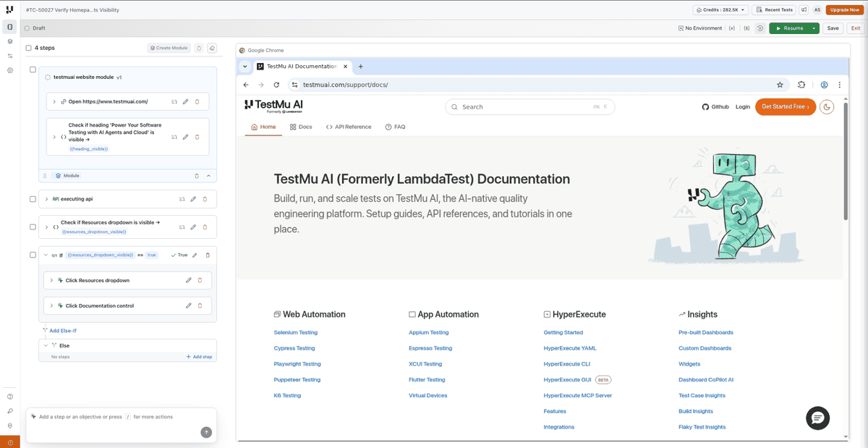Collapse the Else block
The image size is (868, 448).
46,346
